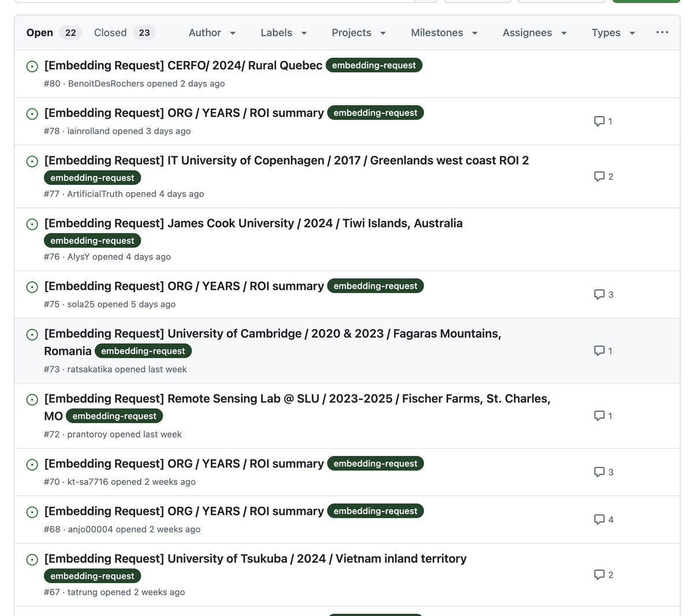Open ORG / YEARS / ROI summary issue #78

click(184, 113)
